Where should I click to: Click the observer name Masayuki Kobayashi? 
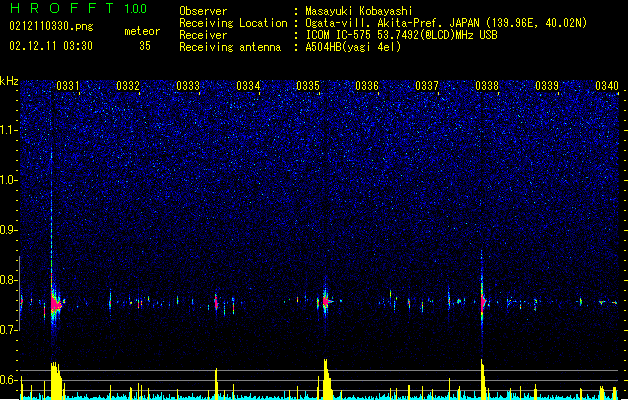click(x=359, y=11)
